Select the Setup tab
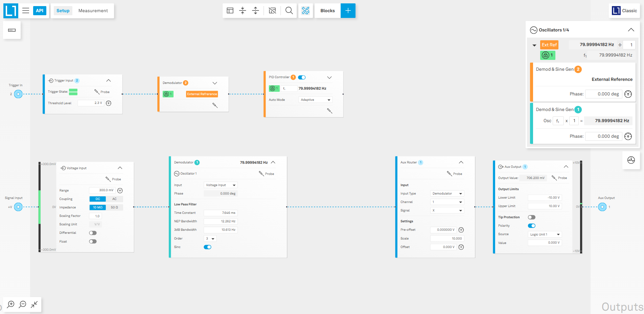 point(63,10)
